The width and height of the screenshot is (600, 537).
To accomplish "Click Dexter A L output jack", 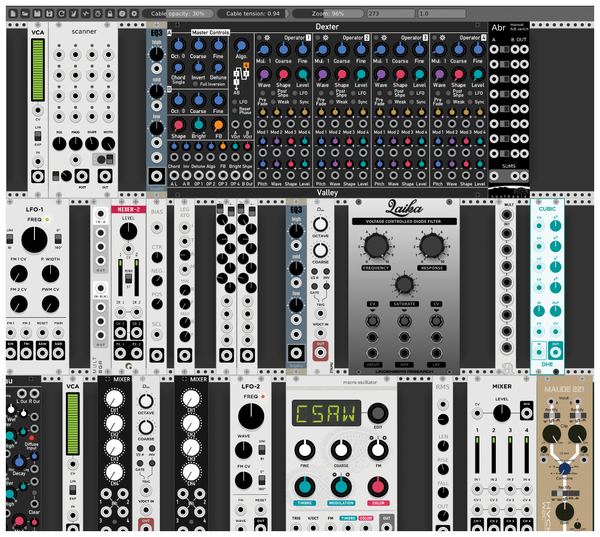I will pos(174,175).
